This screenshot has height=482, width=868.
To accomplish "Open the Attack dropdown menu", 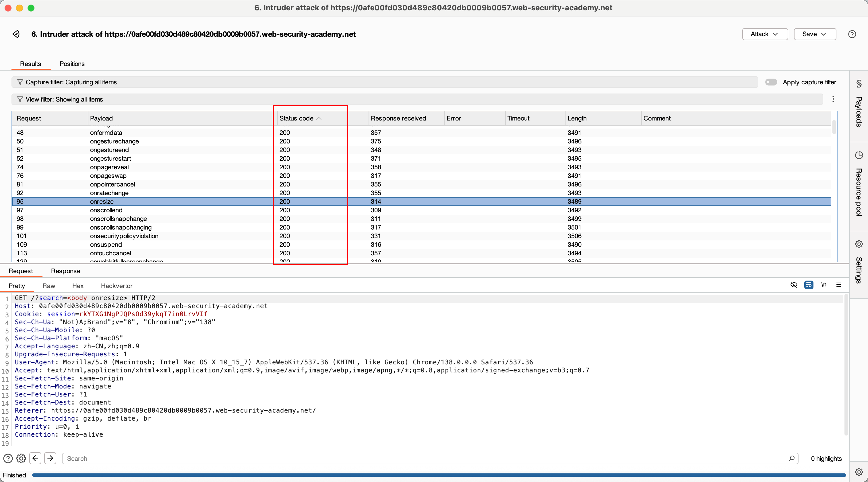I will [x=765, y=34].
